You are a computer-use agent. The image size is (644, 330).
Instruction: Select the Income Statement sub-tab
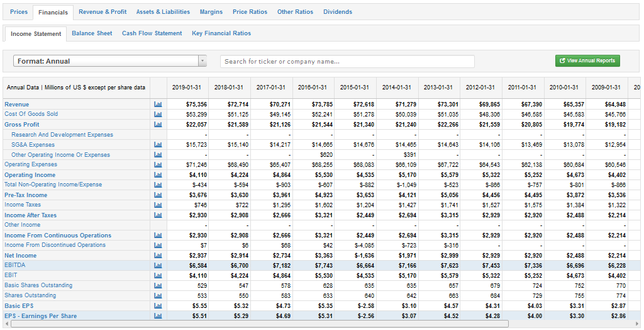(36, 34)
